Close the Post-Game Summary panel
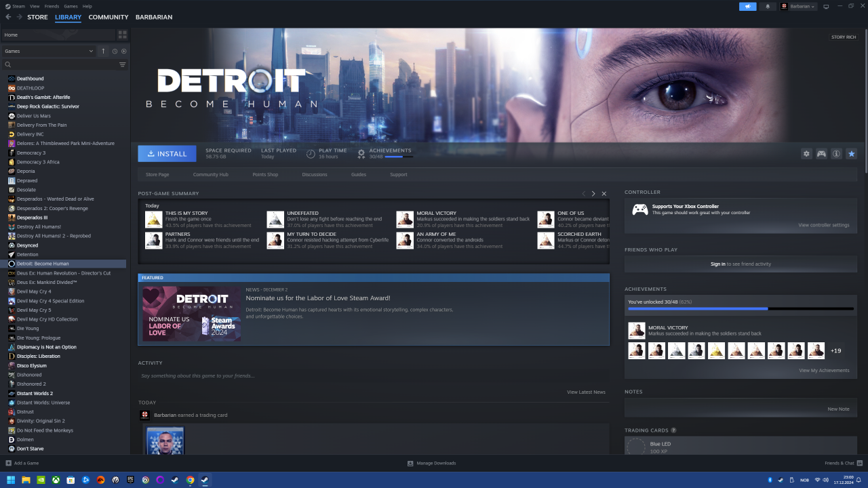868x488 pixels. (604, 194)
